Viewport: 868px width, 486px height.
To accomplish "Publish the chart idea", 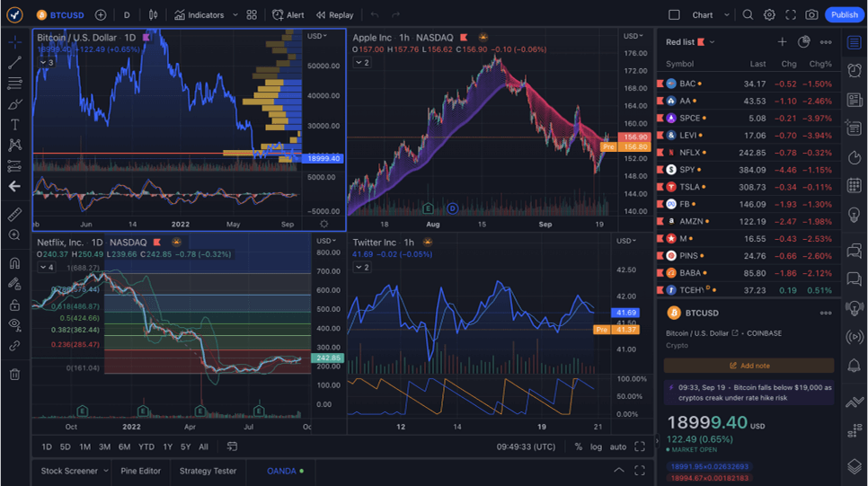I will tap(845, 15).
